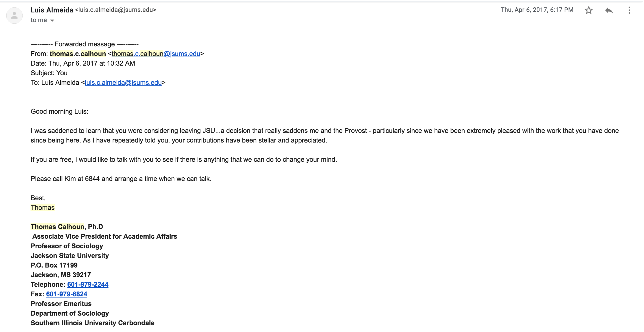
Task: Click highlighted thomas.c.calhoun name in From line
Action: pos(78,54)
